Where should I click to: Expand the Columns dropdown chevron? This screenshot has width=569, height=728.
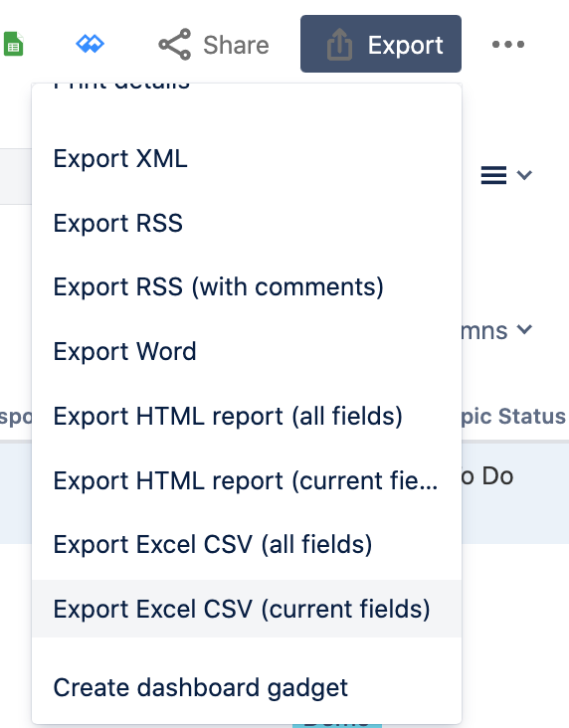(x=524, y=329)
